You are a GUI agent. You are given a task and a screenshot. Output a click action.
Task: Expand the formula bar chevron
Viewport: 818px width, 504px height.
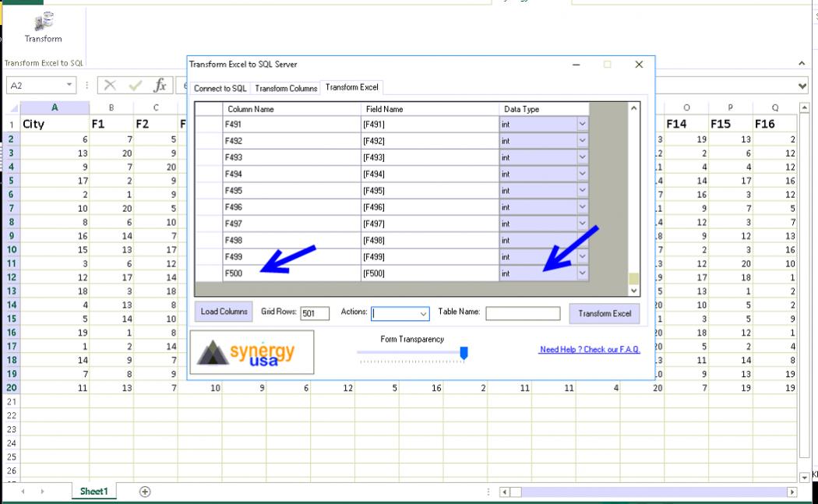click(802, 86)
